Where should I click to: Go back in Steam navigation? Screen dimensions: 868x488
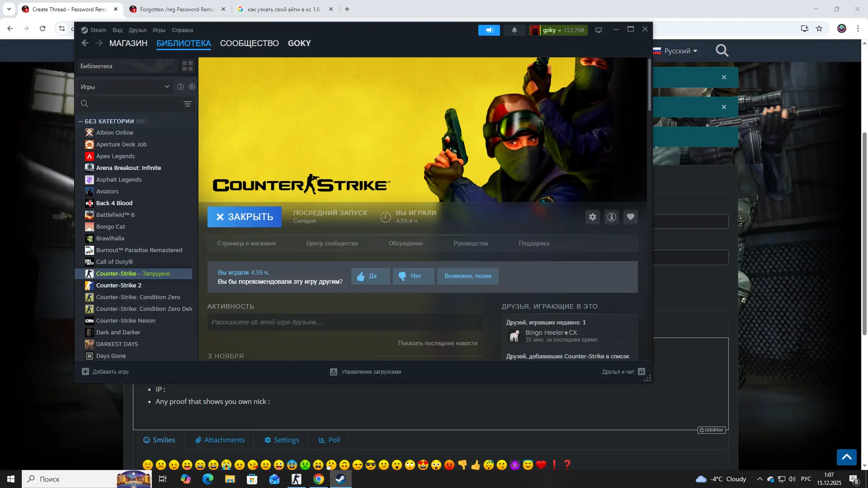[x=85, y=43]
